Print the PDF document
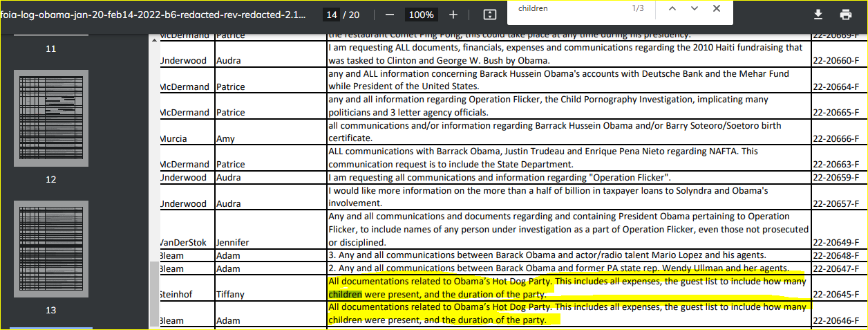This screenshot has height=330, width=868. [x=845, y=15]
